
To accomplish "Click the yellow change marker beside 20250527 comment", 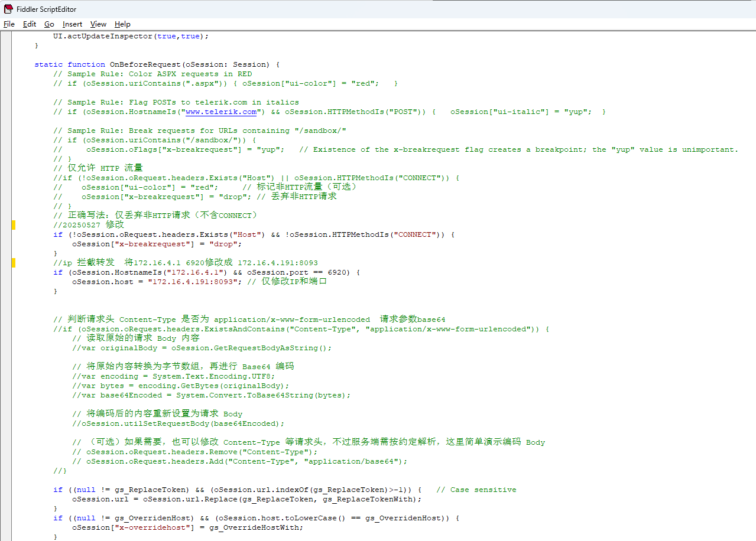I will (13, 225).
